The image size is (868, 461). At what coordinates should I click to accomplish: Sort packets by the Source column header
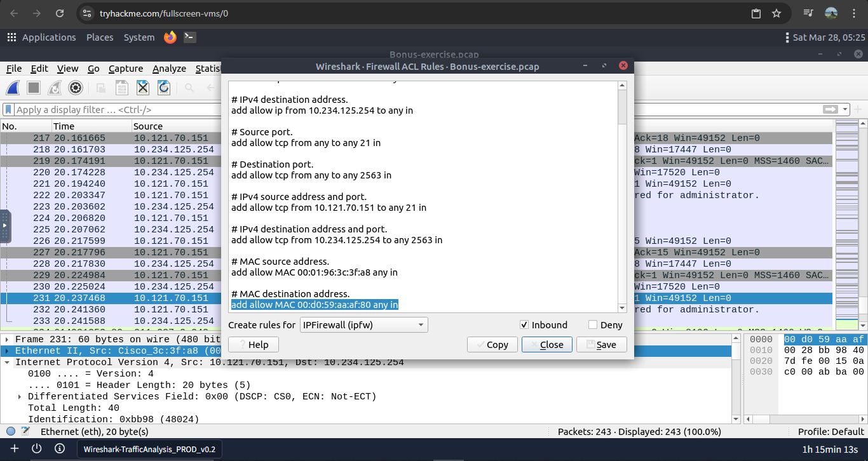176,126
